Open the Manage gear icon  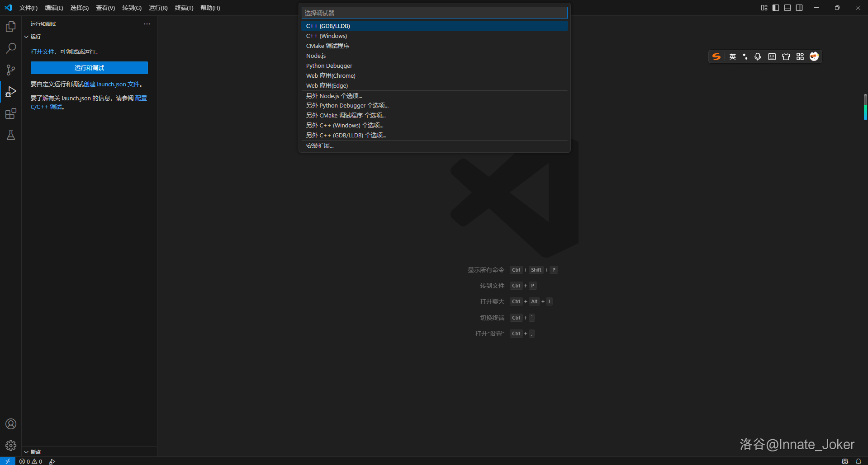pos(10,445)
